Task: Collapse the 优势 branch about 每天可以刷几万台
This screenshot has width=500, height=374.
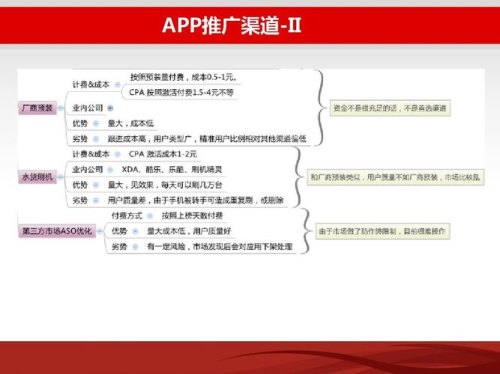Action: point(96,185)
